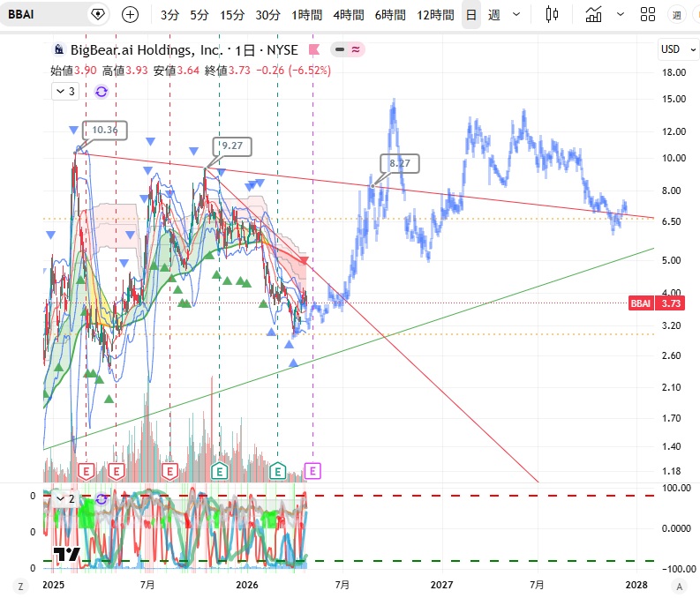Open the indicators chart icon
Screen dimensions: 700x598
click(x=593, y=15)
